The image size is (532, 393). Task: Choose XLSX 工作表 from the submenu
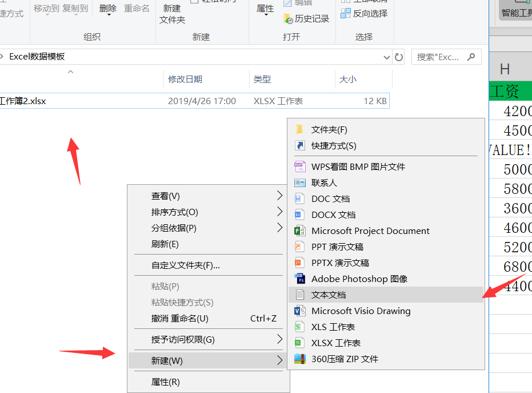coord(337,343)
